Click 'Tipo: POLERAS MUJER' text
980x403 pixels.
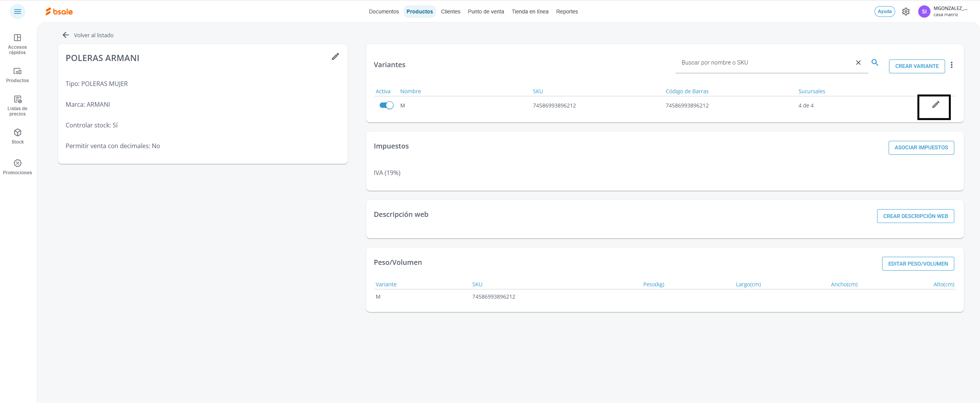click(x=97, y=84)
